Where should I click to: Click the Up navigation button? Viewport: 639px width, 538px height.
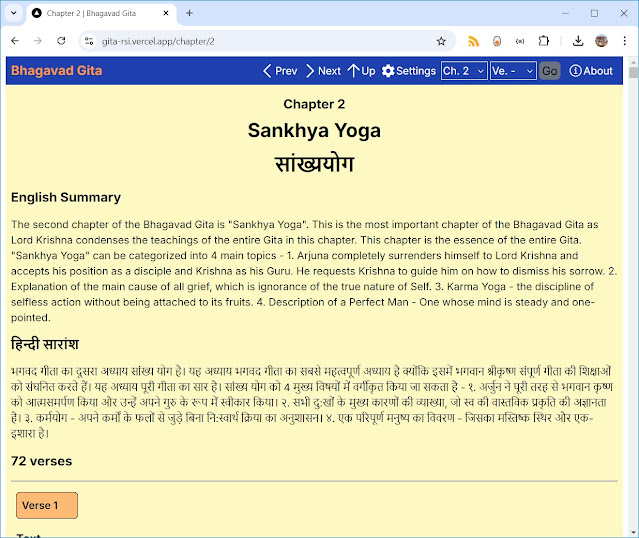click(361, 71)
